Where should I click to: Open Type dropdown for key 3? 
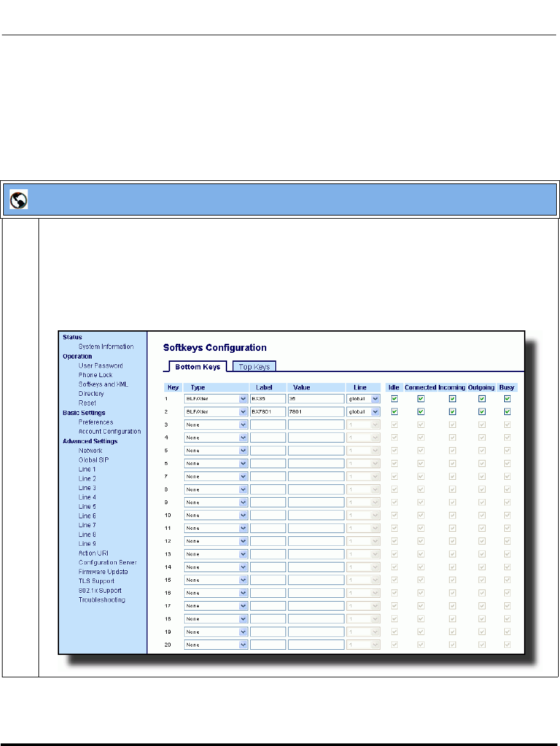(x=216, y=425)
